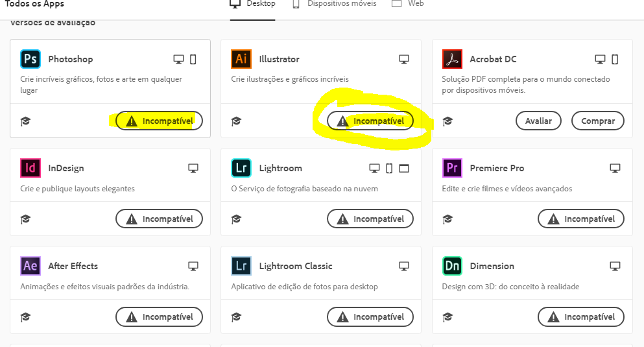The height and width of the screenshot is (347, 644).
Task: Click Incompatível button for Lightroom
Action: click(x=370, y=219)
